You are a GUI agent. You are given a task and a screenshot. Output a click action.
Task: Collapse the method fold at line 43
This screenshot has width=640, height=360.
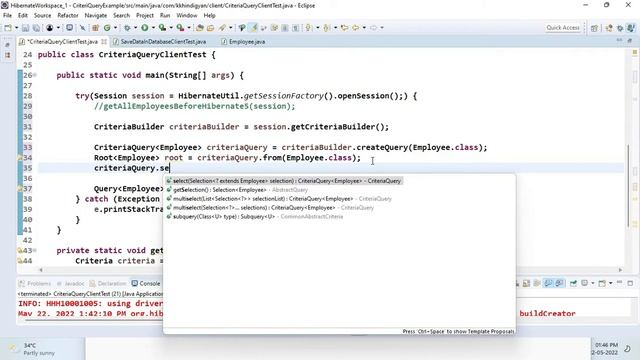click(x=35, y=250)
